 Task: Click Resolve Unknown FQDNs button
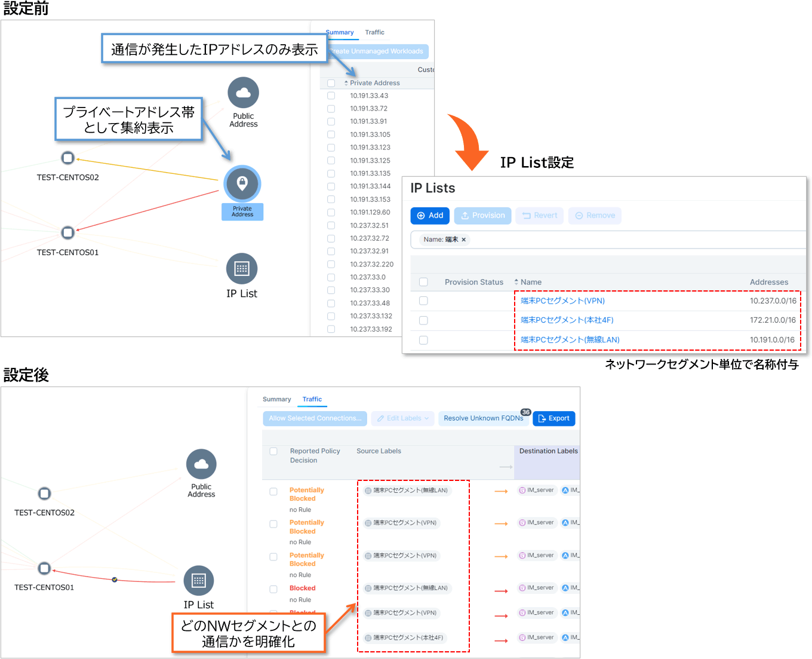click(x=484, y=419)
